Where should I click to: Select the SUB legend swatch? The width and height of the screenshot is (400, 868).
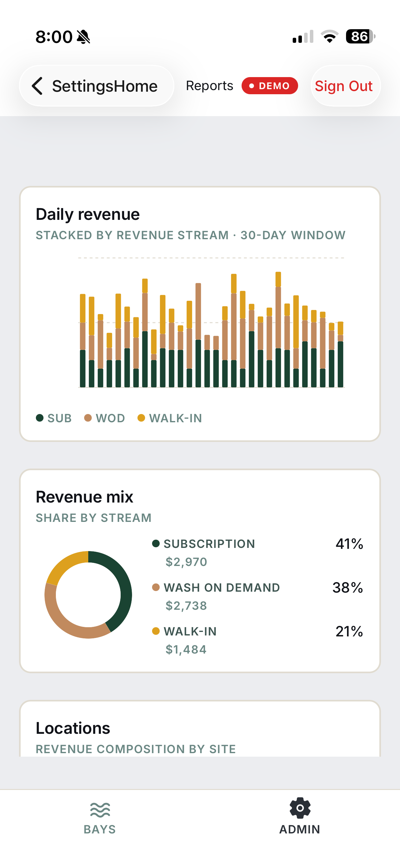[x=40, y=418]
